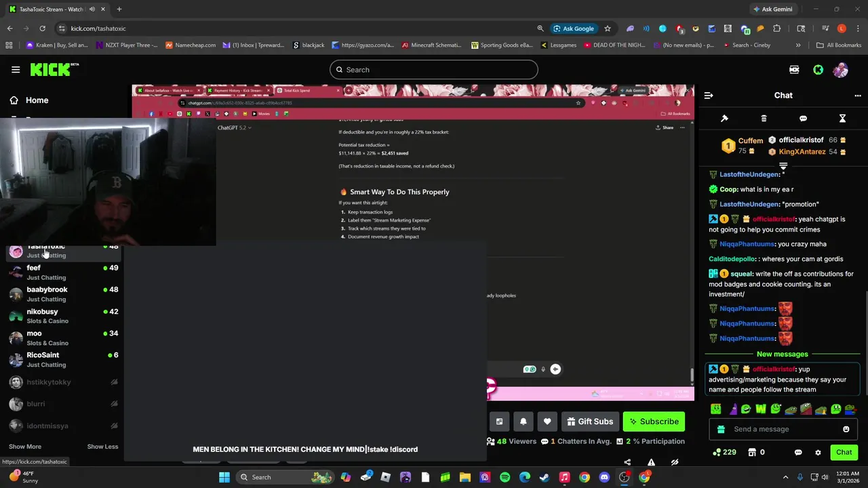Open moo channel in sidebar
The height and width of the screenshot is (488, 868).
63,338
